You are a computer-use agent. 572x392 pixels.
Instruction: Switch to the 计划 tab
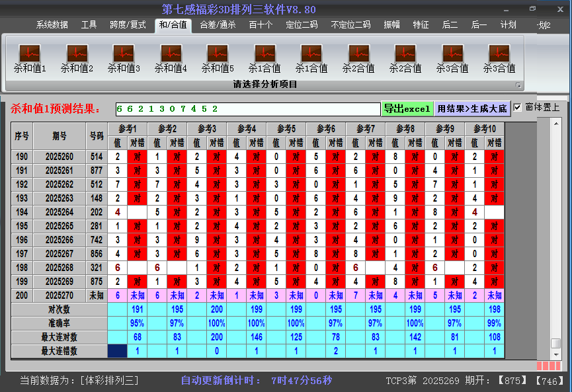tap(509, 24)
